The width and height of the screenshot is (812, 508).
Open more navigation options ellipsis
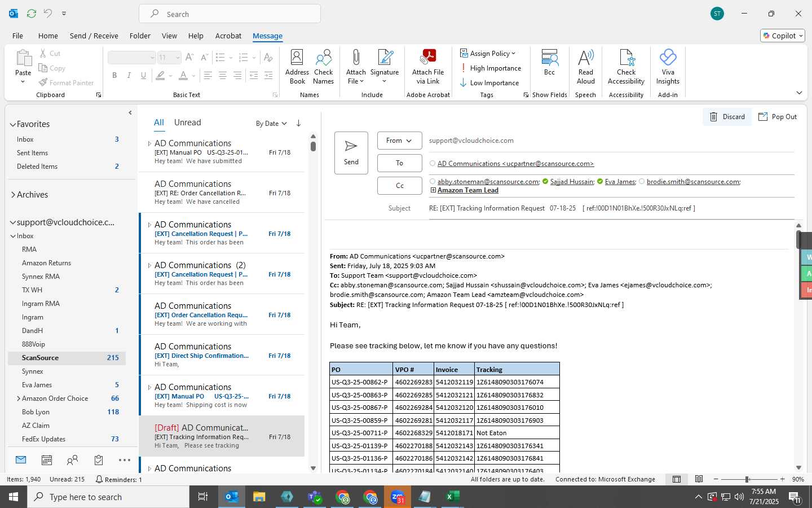125,460
